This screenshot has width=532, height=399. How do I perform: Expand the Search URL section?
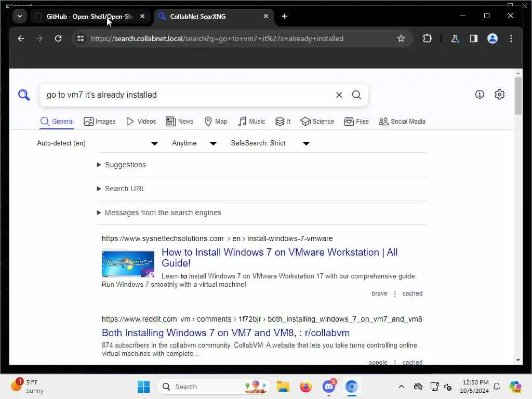click(x=121, y=189)
